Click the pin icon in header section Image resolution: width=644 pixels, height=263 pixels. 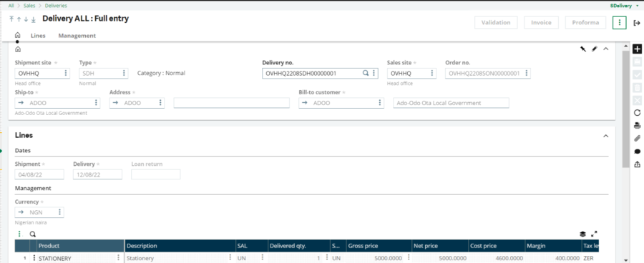click(582, 49)
